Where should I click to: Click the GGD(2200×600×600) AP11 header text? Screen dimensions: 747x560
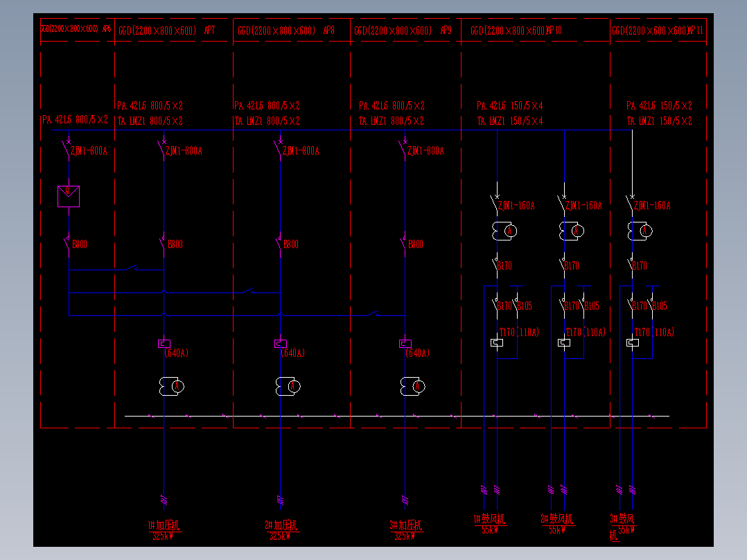click(658, 30)
